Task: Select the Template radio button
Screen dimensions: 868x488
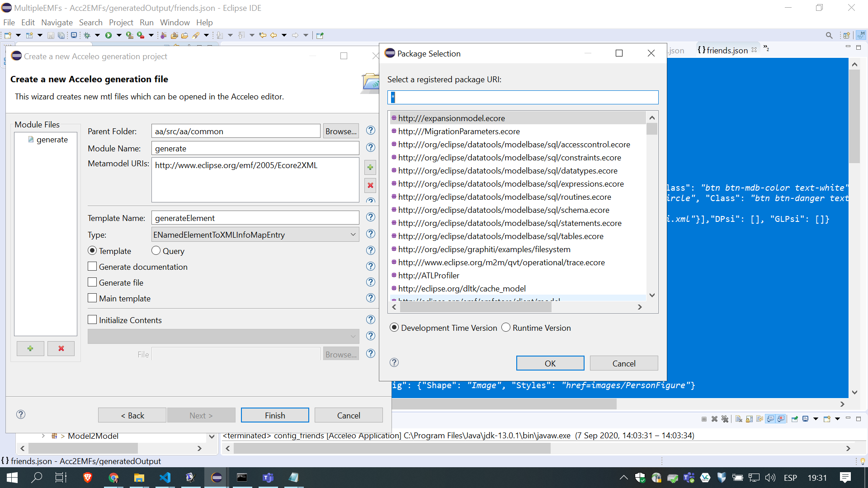Action: click(x=92, y=250)
